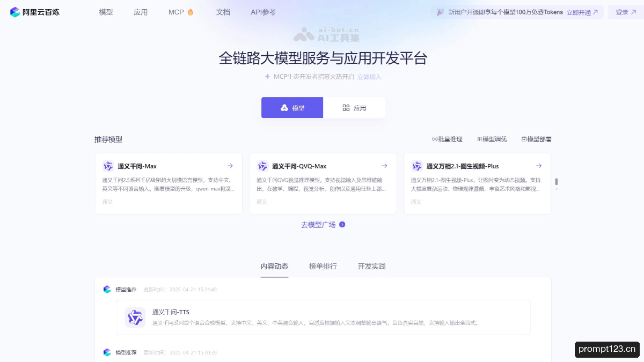This screenshot has height=362, width=644.
Task: Click the 阿里云百炼 logo
Action: [35, 12]
